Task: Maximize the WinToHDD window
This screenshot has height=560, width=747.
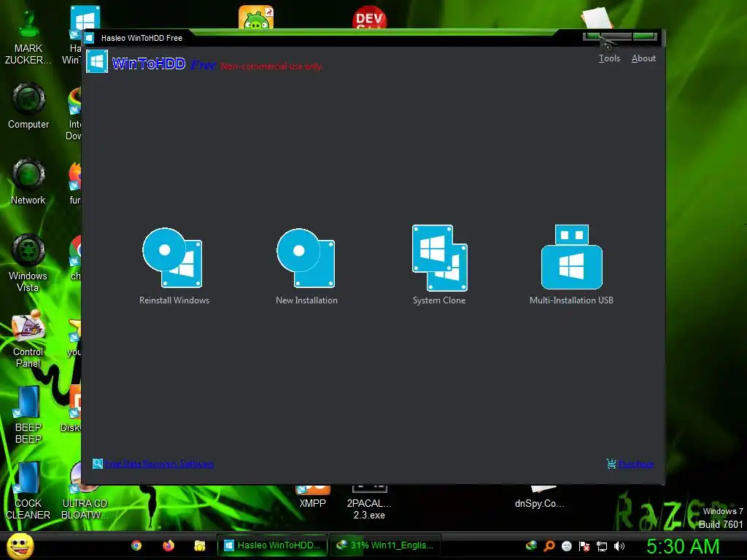Action: (616, 36)
